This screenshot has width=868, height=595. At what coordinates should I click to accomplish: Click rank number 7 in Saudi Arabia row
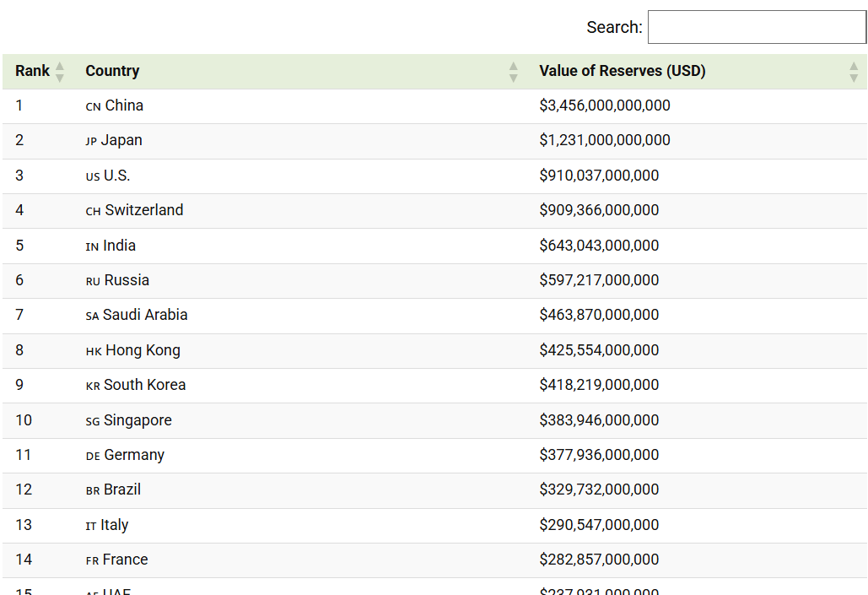click(19, 315)
